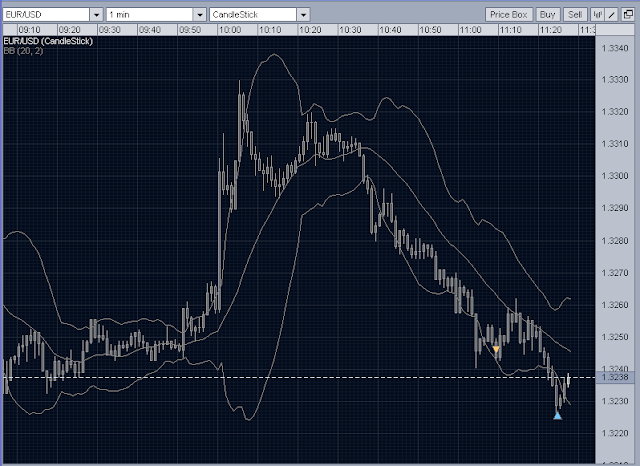The width and height of the screenshot is (640, 466).
Task: Click the blue buy marker triangle on chart
Action: point(558,416)
